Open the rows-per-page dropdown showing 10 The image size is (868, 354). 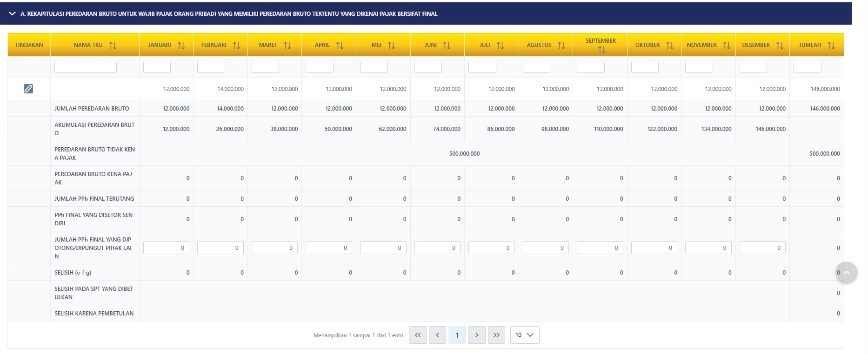pyautogui.click(x=525, y=335)
